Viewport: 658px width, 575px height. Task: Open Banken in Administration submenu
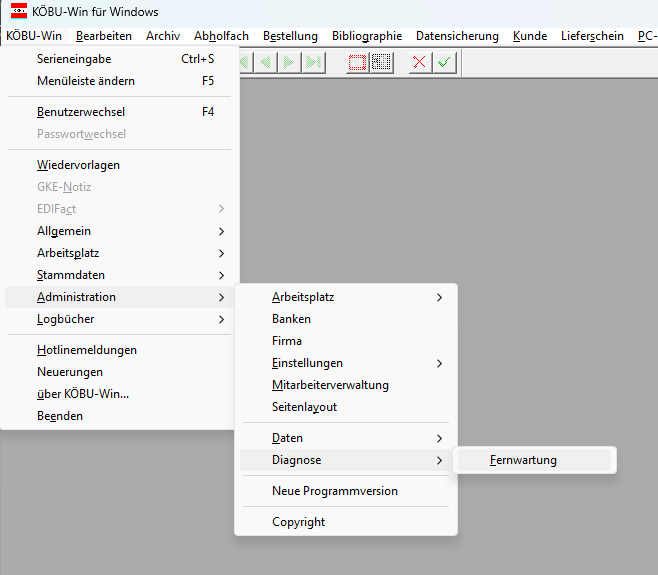click(346, 319)
